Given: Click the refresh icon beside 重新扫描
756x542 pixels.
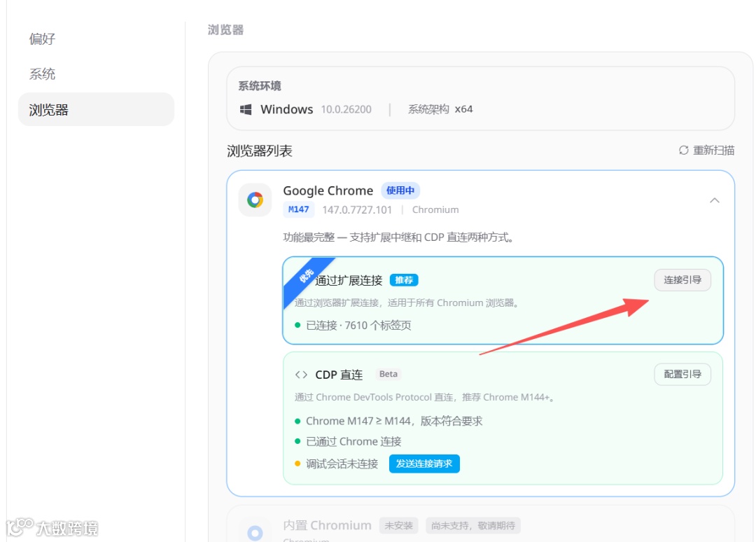Looking at the screenshot, I should pyautogui.click(x=684, y=151).
